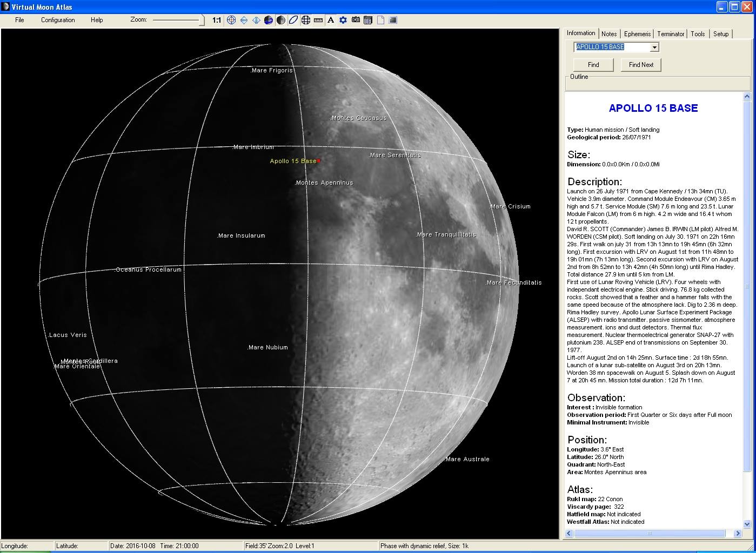Click the Mare Fecunditatis label
This screenshot has width=756, height=553.
[513, 282]
